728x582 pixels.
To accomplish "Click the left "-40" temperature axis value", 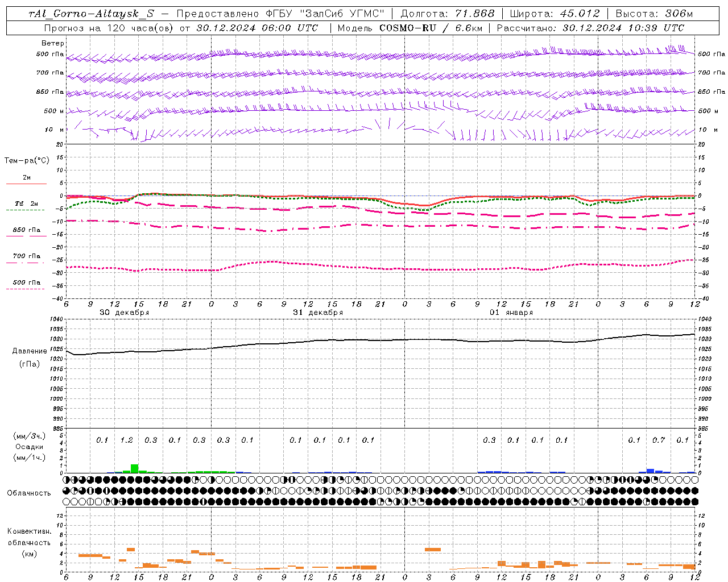I will point(58,298).
